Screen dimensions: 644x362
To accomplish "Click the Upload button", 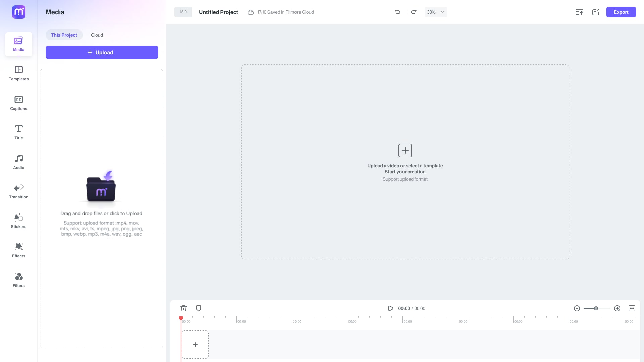I will [x=102, y=52].
